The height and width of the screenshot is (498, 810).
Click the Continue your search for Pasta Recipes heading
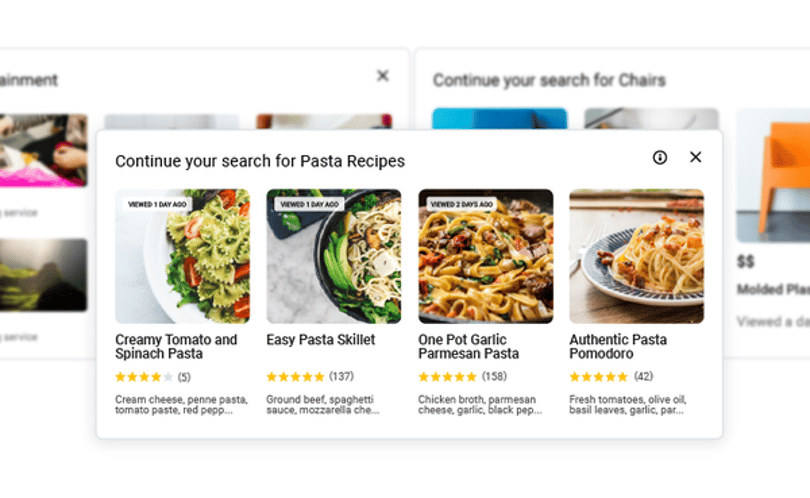coord(260,161)
